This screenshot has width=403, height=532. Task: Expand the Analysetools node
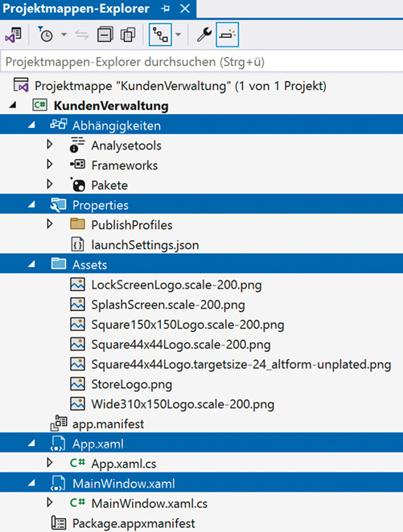pyautogui.click(x=50, y=145)
